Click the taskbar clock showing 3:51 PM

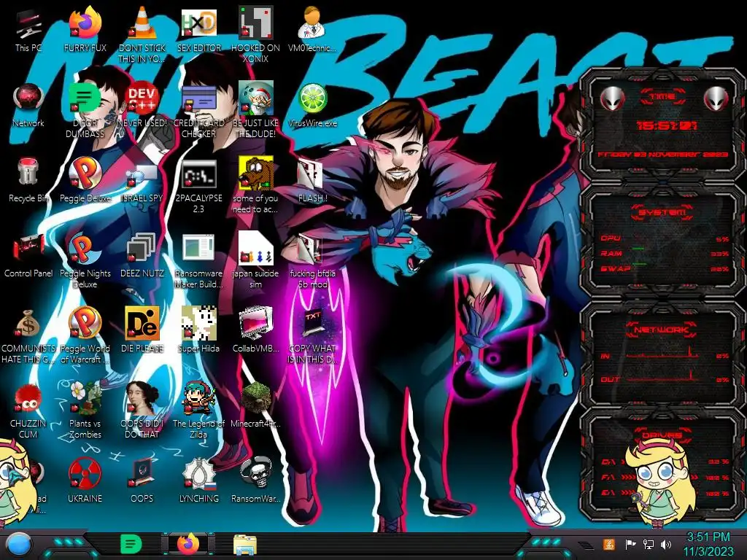click(x=708, y=544)
